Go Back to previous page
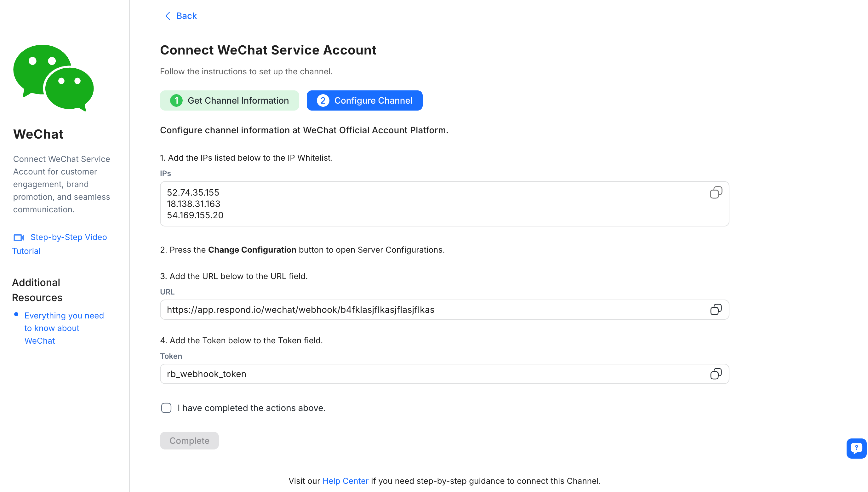The height and width of the screenshot is (492, 868). click(x=186, y=16)
